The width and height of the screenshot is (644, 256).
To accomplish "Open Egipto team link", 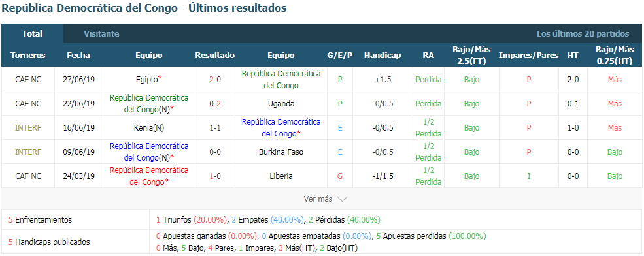I will click(x=148, y=80).
